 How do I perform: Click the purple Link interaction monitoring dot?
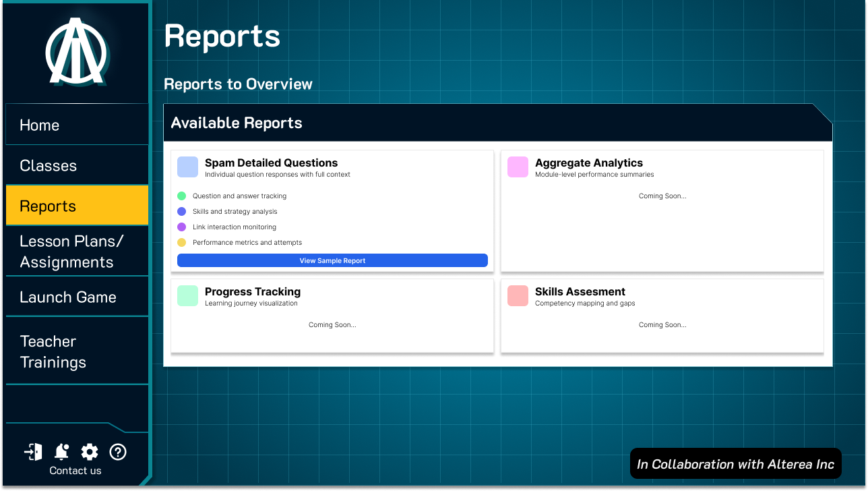coord(181,227)
